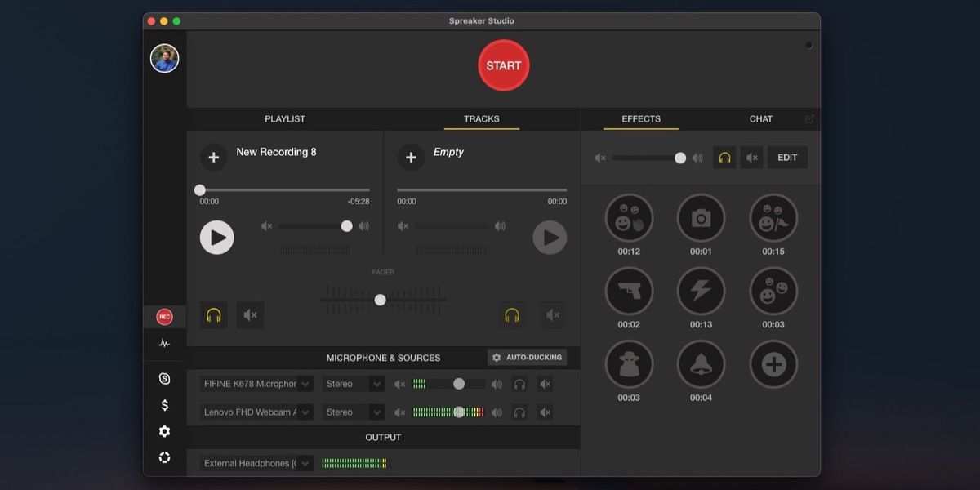
Task: Click the EDIT effects button
Action: pyautogui.click(x=787, y=158)
